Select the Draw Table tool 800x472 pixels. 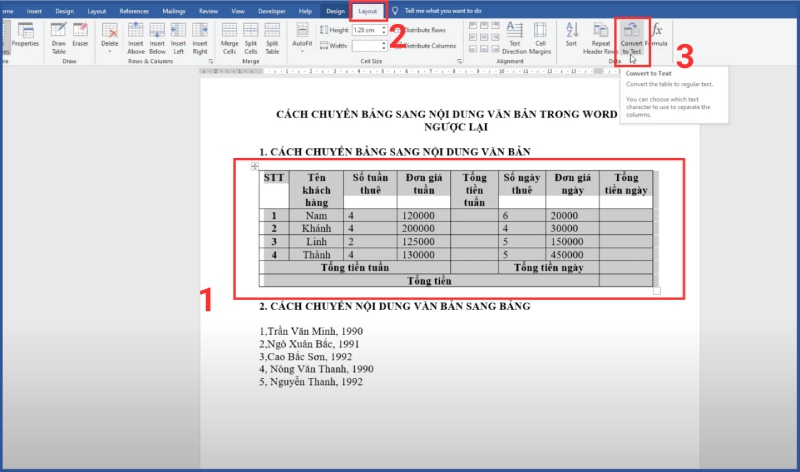[59, 38]
